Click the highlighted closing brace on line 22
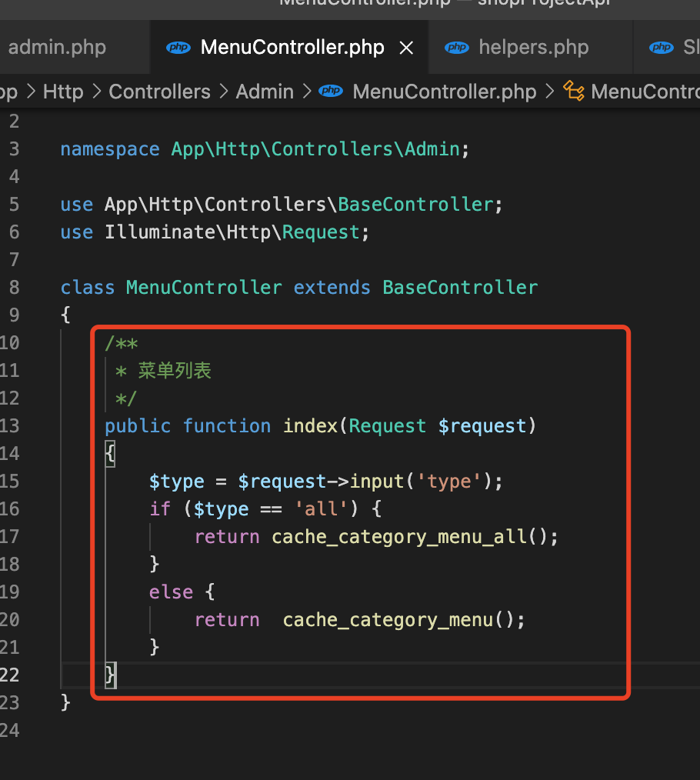Viewport: 700px width, 780px height. (x=111, y=675)
